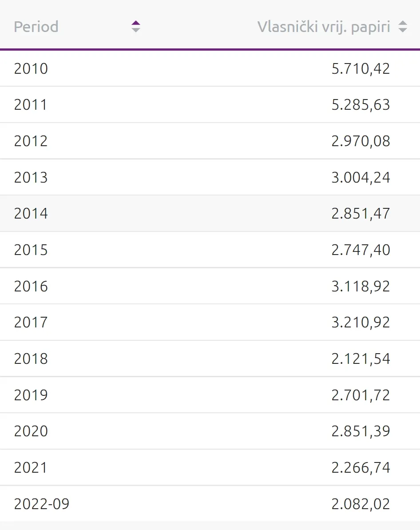Sort by Vlasnički vrij. papiri arrows
This screenshot has height=530, width=420.
(402, 26)
